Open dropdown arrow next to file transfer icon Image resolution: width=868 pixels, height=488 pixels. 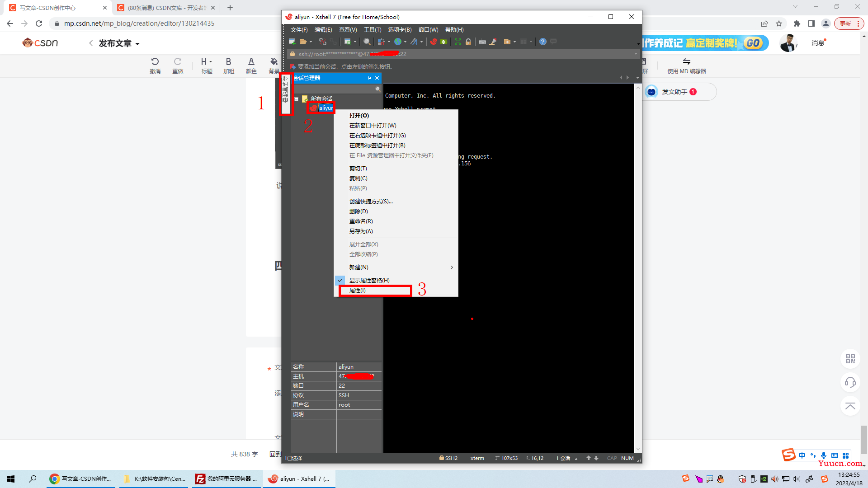[389, 42]
